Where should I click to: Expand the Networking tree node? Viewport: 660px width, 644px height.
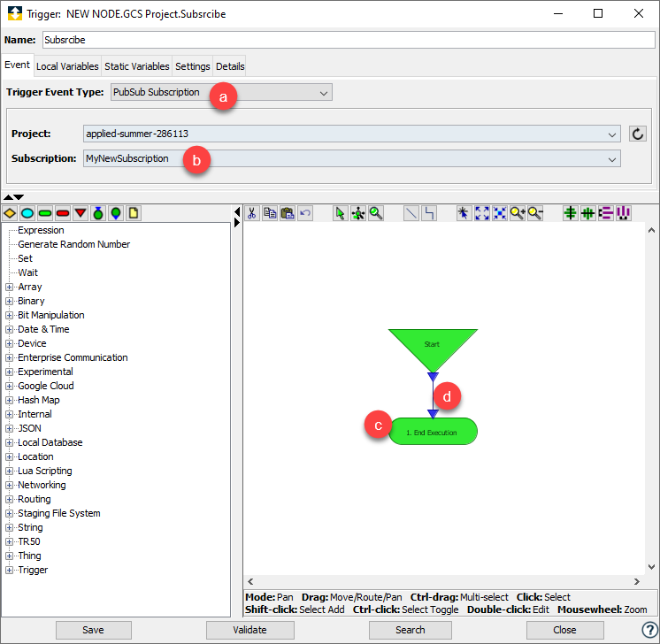point(9,485)
